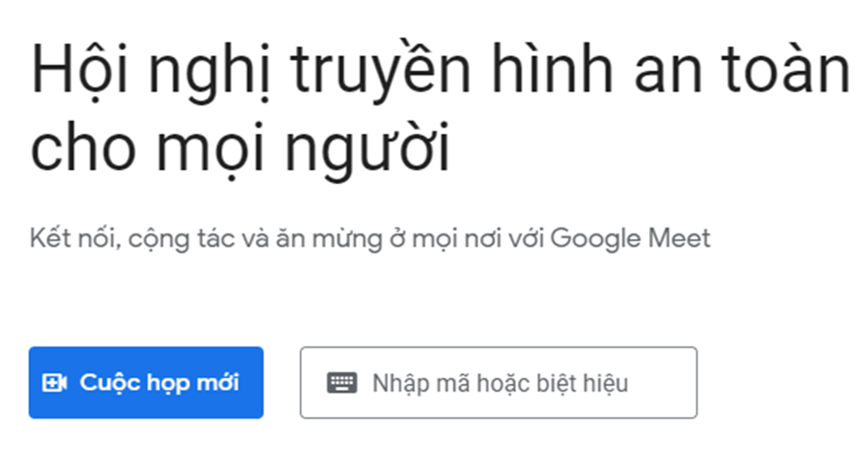Click the empty right end of the code field

click(665, 383)
